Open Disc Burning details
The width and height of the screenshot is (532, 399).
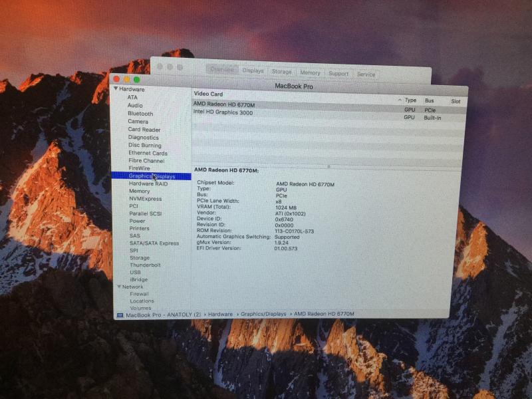tap(145, 145)
